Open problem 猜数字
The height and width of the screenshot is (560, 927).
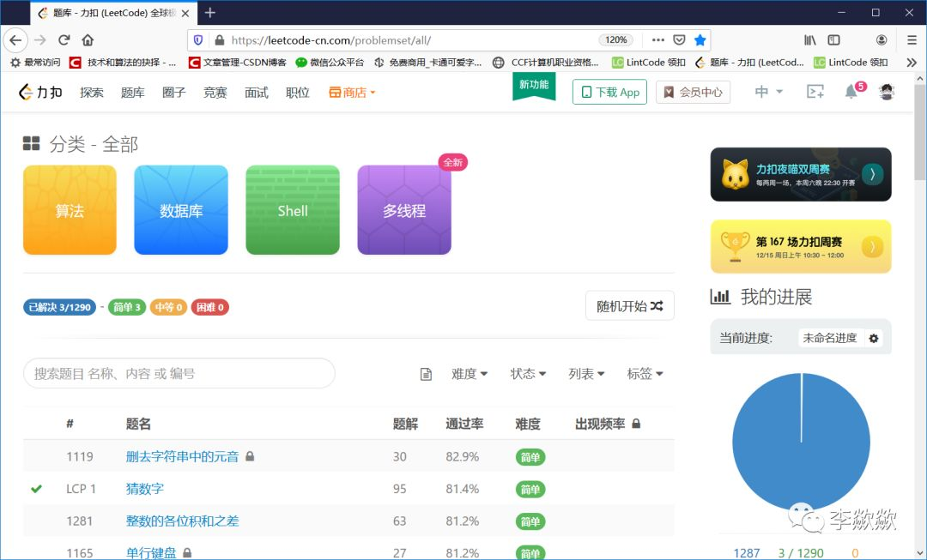[144, 489]
